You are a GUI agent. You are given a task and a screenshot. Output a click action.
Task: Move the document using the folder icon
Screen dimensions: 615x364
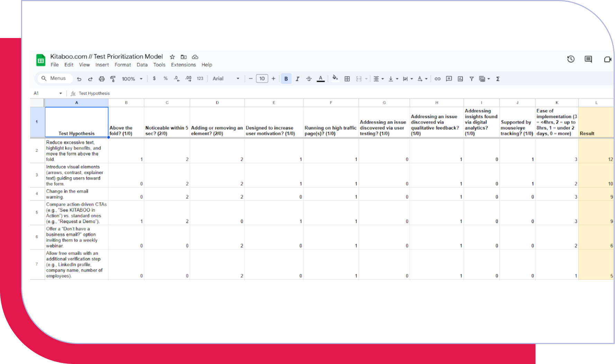pos(184,57)
